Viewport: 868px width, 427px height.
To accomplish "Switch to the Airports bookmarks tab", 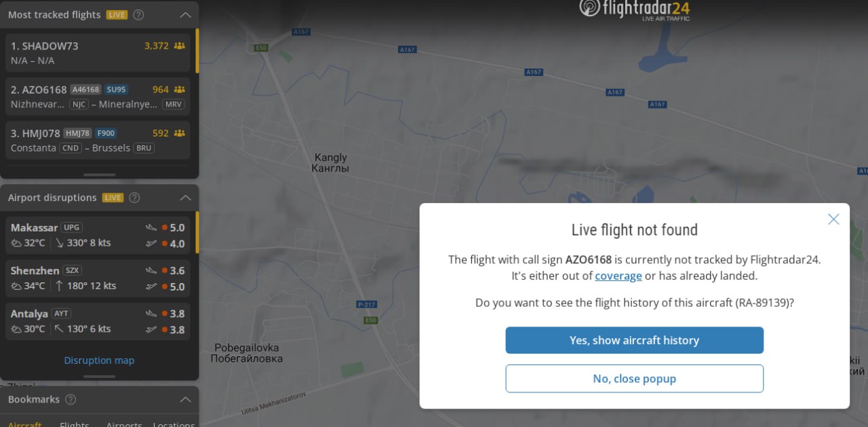I will coord(124,424).
